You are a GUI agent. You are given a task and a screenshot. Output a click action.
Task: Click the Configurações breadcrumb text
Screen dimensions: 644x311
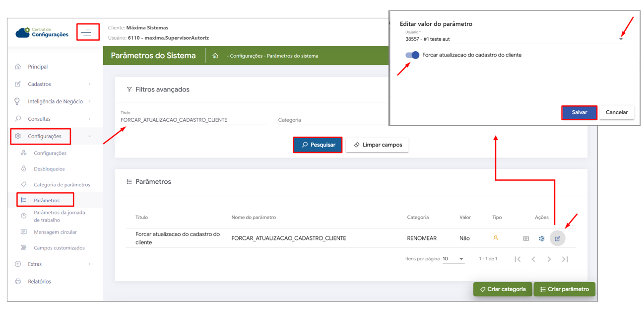tap(246, 56)
